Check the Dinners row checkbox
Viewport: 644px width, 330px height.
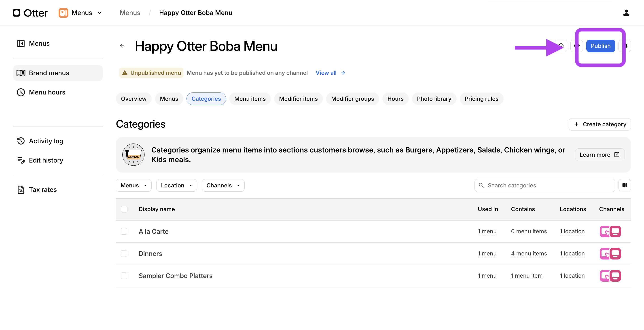tap(124, 254)
